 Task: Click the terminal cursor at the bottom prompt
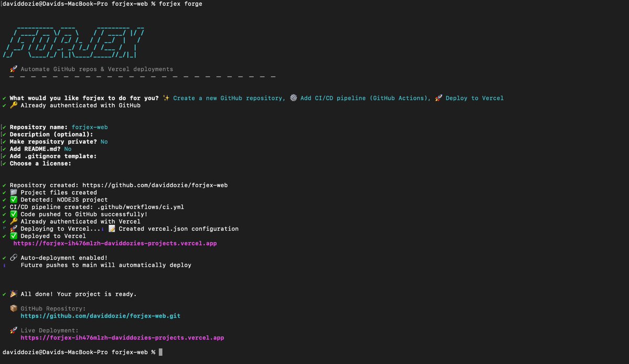click(160, 352)
